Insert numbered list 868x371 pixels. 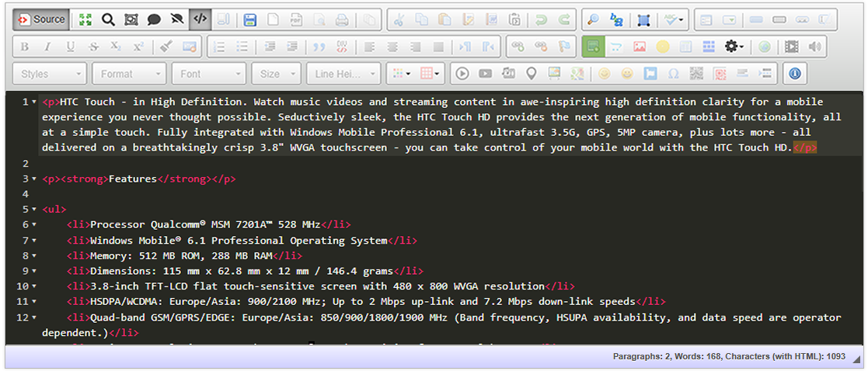click(219, 47)
